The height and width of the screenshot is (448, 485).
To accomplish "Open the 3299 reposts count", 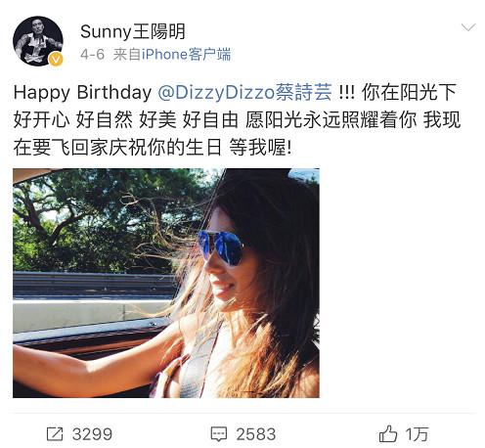I will pyautogui.click(x=92, y=434).
